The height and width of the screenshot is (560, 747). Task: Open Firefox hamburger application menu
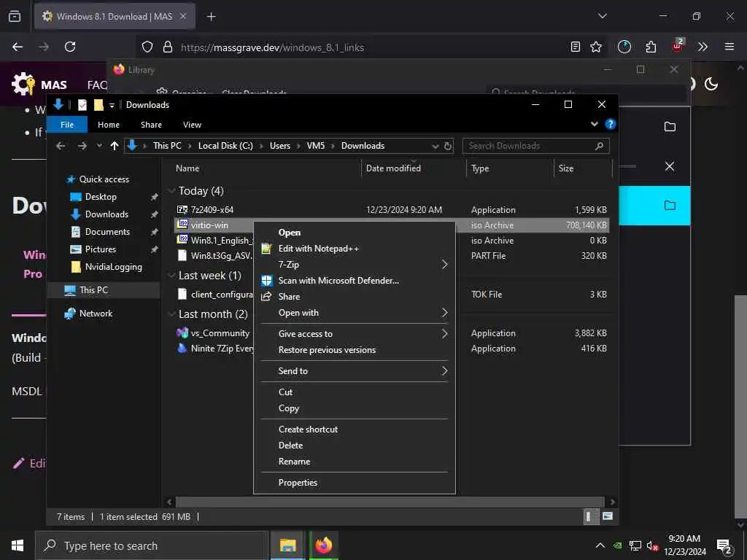(x=729, y=47)
